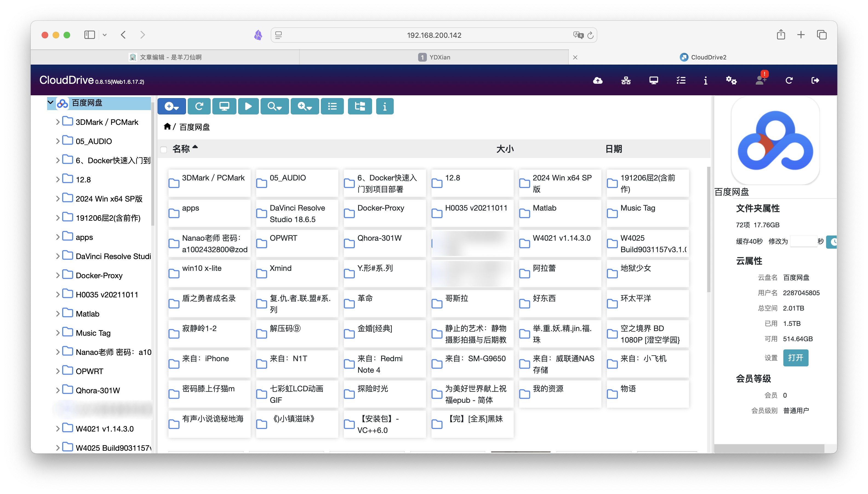Switch to the 文章编辑 browser tab

(x=165, y=57)
